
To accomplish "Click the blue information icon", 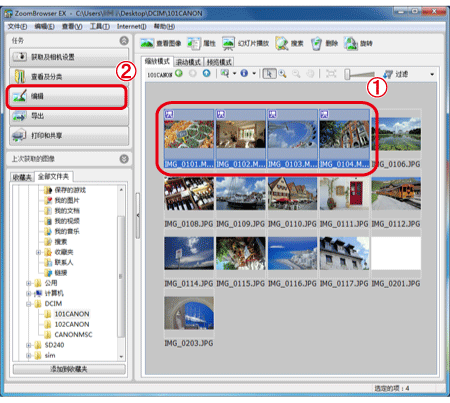I will point(244,73).
